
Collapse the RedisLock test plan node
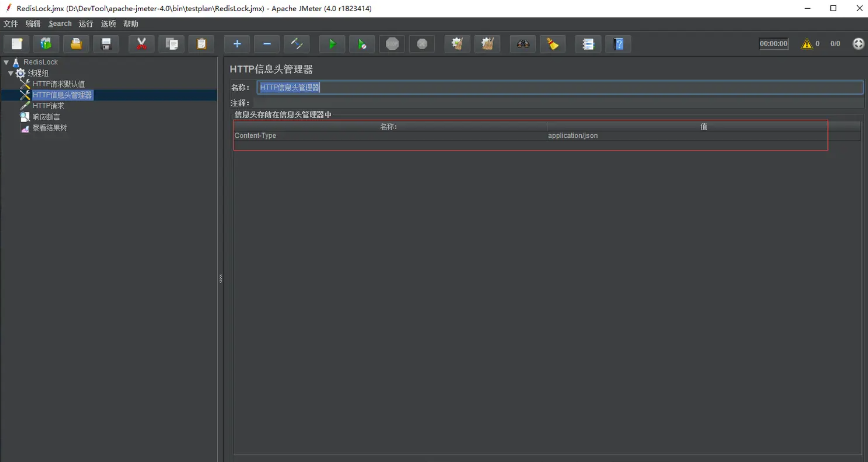click(x=6, y=62)
